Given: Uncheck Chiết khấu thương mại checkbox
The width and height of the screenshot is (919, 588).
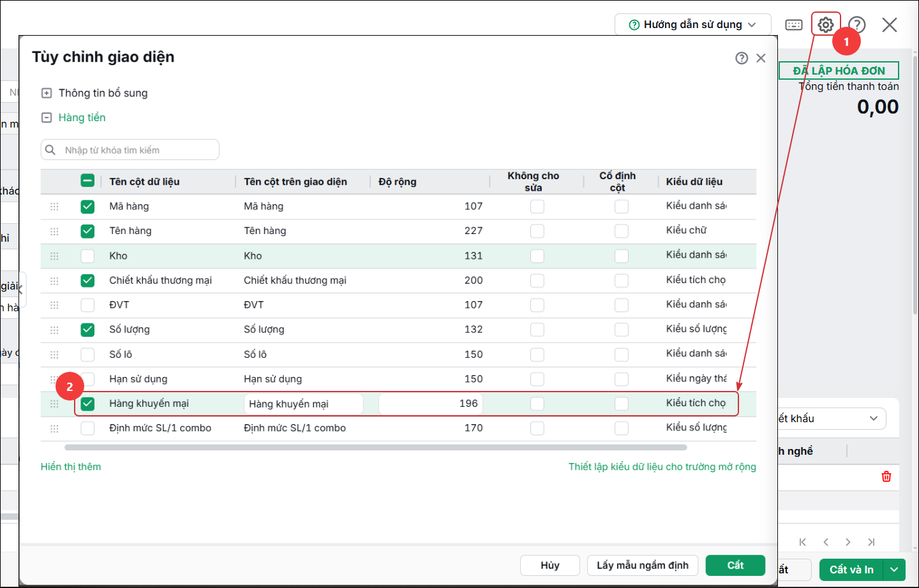Looking at the screenshot, I should (x=87, y=281).
